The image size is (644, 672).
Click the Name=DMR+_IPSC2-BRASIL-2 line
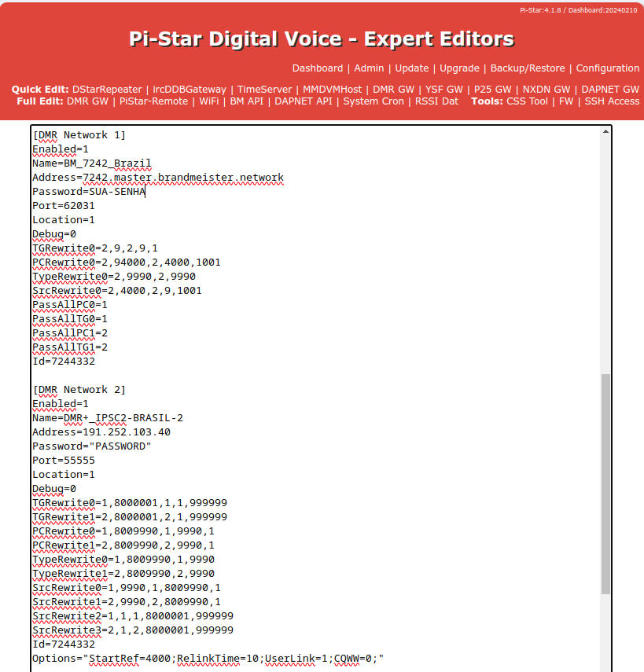coord(108,418)
